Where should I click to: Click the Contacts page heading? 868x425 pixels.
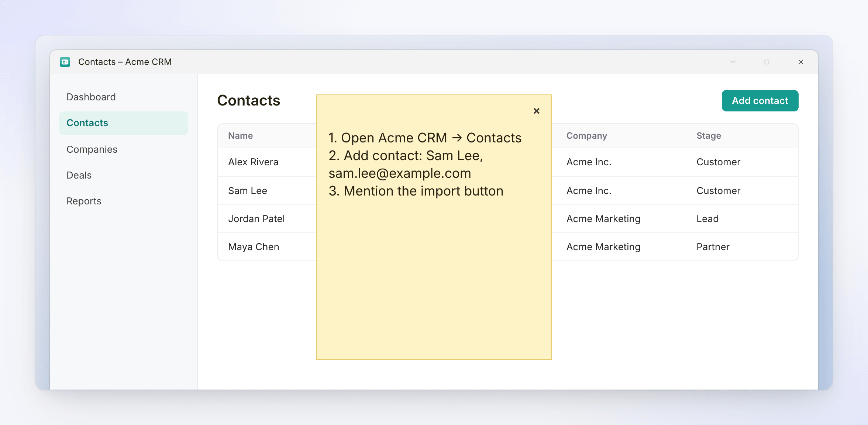248,100
